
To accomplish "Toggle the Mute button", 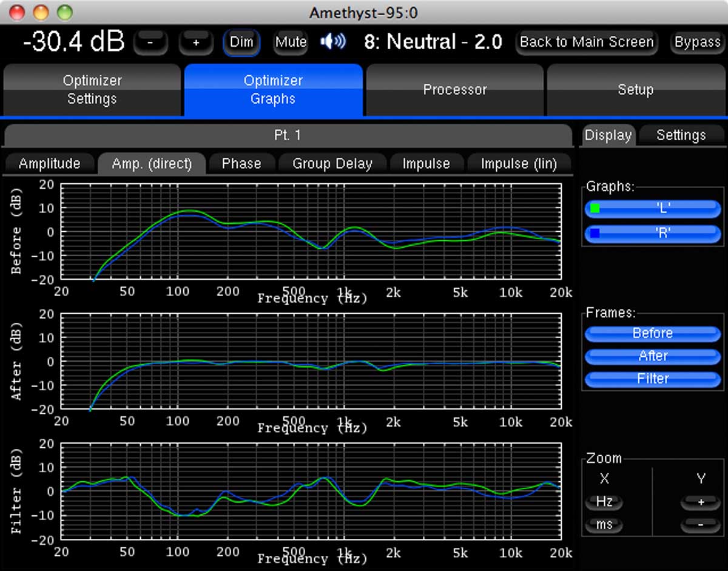I will point(291,42).
